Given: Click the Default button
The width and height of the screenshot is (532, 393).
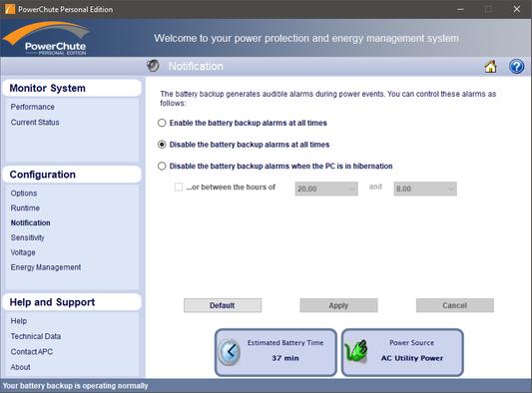Looking at the screenshot, I should click(223, 305).
